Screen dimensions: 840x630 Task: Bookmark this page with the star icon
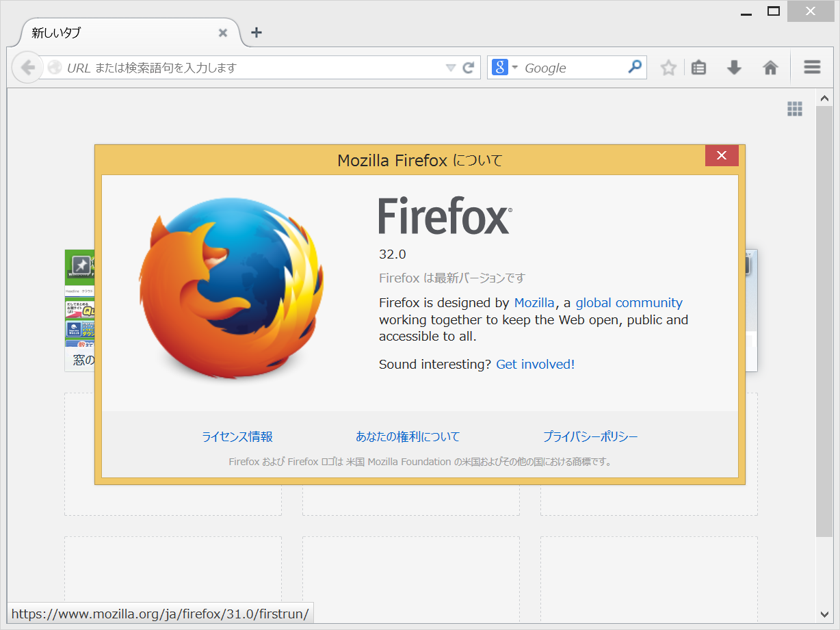[x=668, y=67]
